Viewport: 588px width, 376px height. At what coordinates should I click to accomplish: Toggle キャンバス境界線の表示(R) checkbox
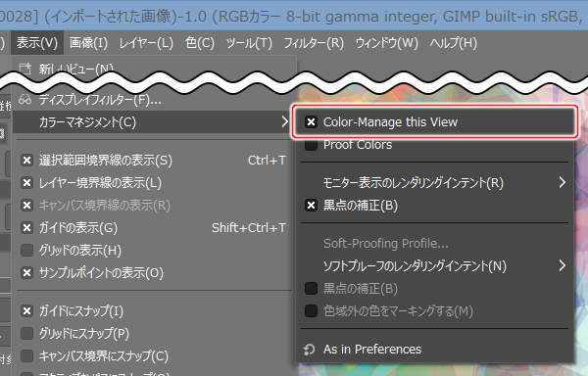pos(27,206)
